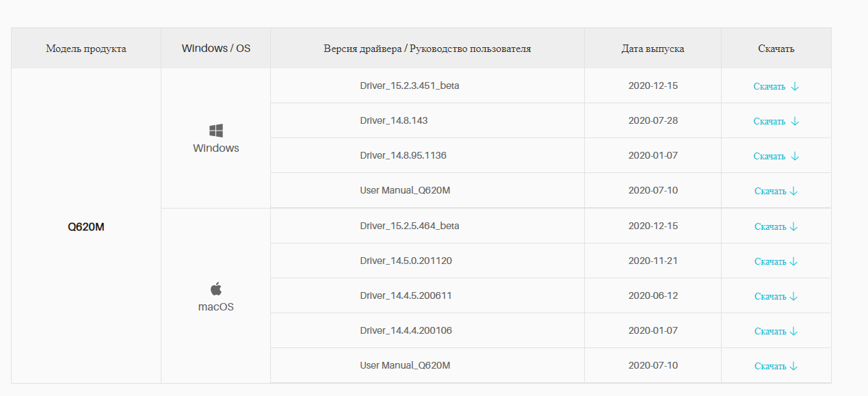Click download arrow for Driver_14.4.4.200106

(x=793, y=331)
